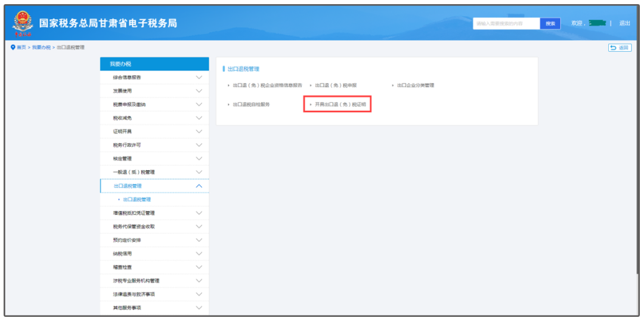Focus the header search input field
The image size is (644, 321).
(x=506, y=24)
